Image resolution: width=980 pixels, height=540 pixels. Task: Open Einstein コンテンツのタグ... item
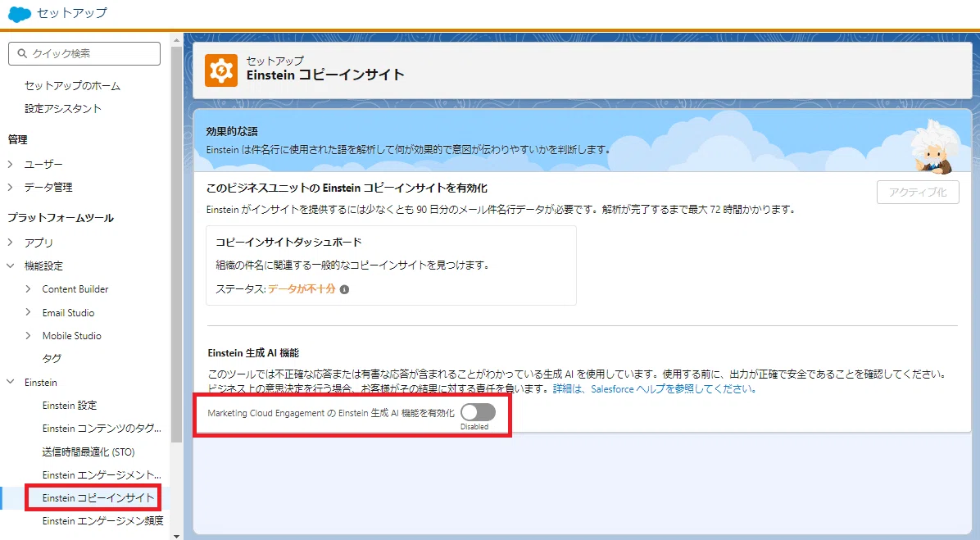coord(102,428)
